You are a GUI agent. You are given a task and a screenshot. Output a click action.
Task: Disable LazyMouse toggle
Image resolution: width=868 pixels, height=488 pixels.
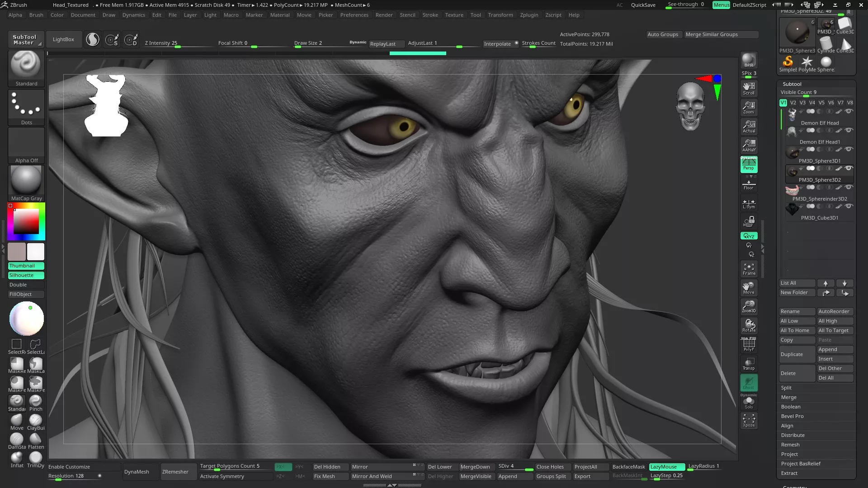(666, 467)
